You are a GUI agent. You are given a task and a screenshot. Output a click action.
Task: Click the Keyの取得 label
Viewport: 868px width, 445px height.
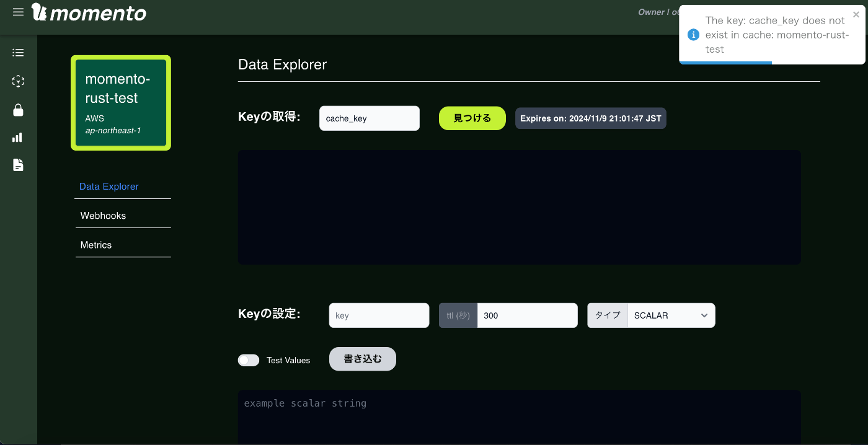pos(269,117)
